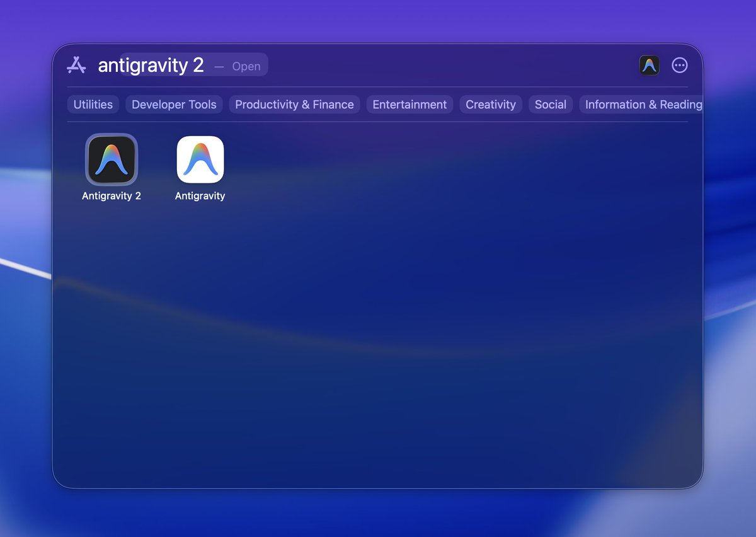
Task: Select the "Antigravity" label under white icon
Action: click(x=200, y=196)
